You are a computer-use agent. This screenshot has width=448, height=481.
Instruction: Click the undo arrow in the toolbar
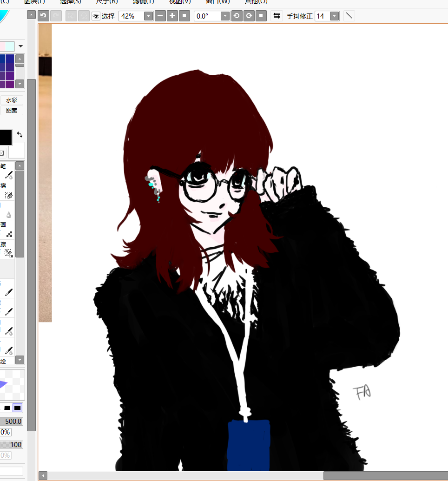43,16
